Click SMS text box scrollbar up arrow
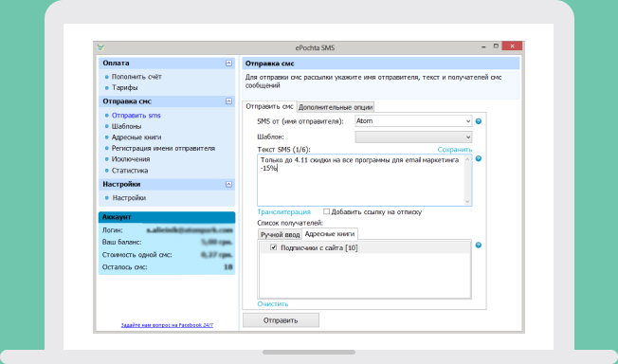 [x=467, y=159]
